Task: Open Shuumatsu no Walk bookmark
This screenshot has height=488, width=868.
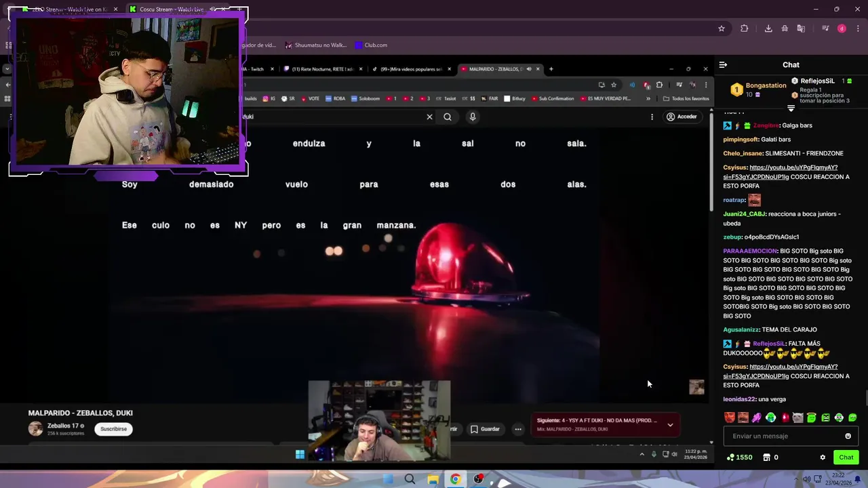Action: tap(315, 45)
